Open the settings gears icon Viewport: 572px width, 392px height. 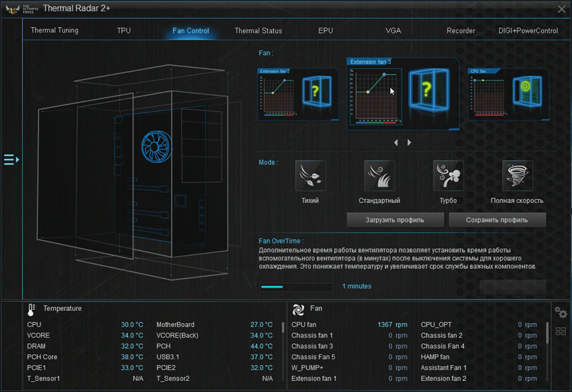point(561,312)
